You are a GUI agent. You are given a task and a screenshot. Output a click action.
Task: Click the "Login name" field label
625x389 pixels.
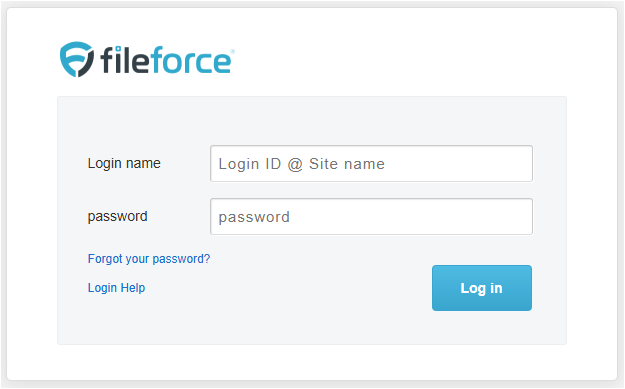point(124,163)
